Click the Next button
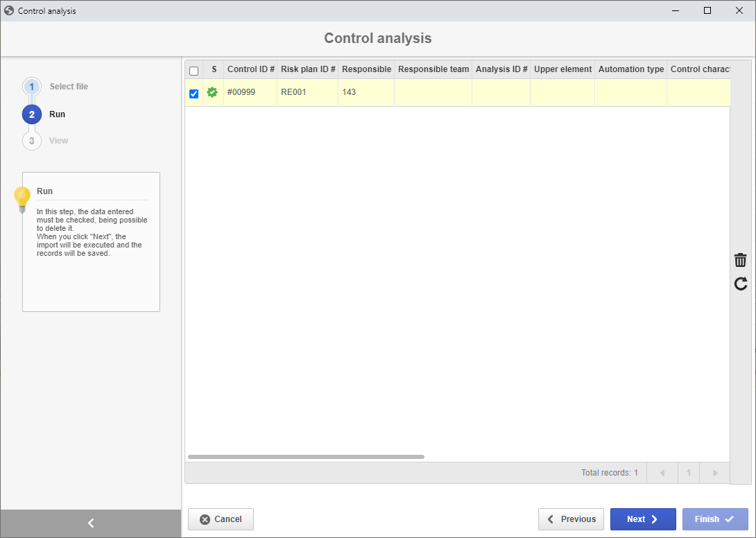 643,519
